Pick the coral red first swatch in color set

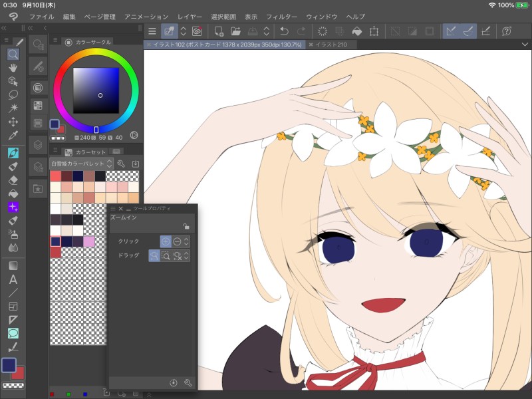click(55, 176)
